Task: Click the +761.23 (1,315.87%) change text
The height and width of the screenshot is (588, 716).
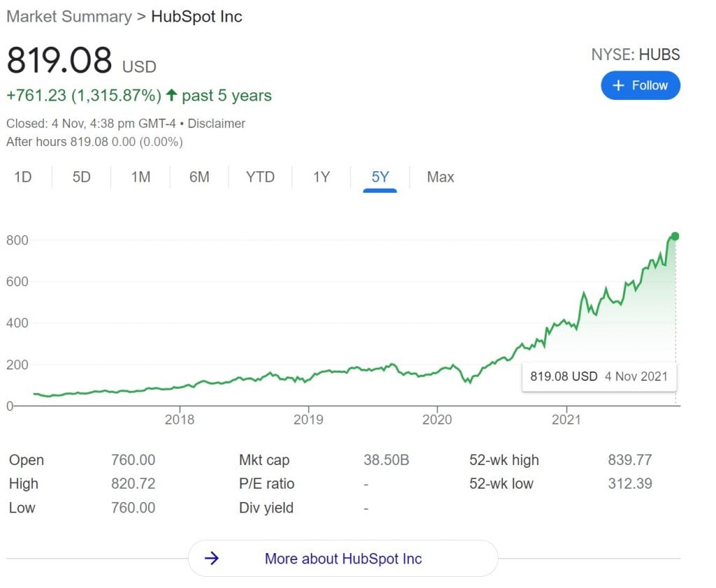Action: point(84,95)
